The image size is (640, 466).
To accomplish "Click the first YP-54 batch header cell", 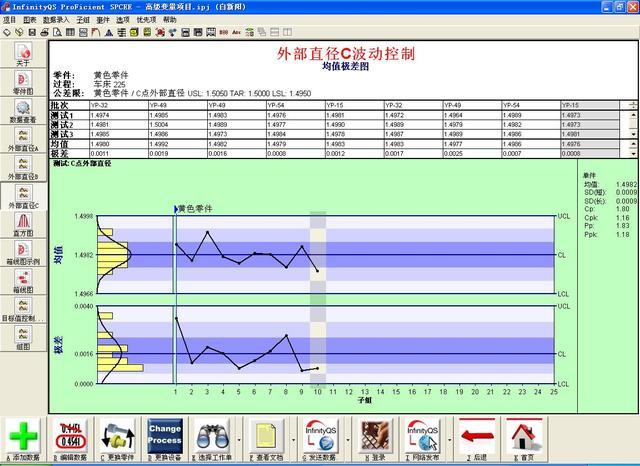I will point(296,105).
